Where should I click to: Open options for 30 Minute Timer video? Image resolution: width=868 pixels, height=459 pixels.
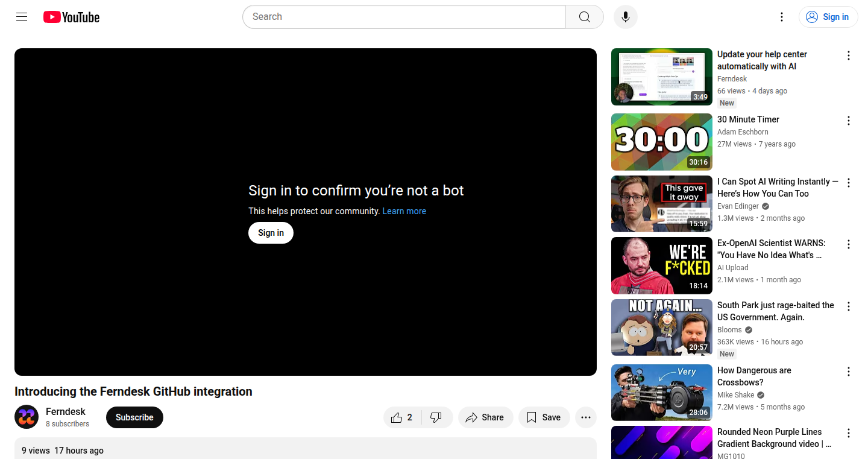click(849, 121)
